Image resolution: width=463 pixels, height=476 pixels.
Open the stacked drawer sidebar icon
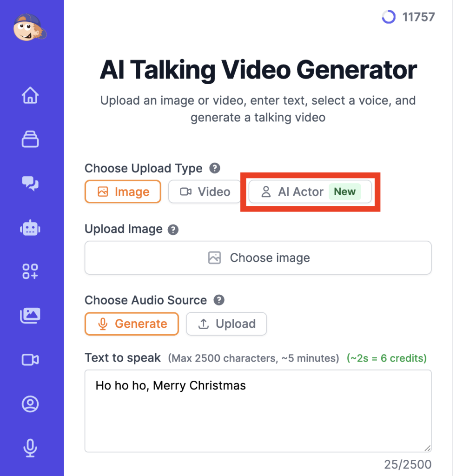(x=31, y=139)
